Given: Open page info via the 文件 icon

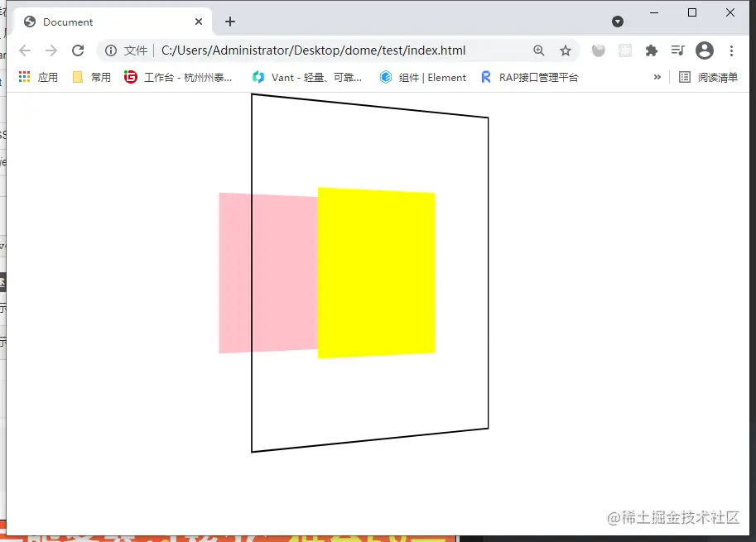Looking at the screenshot, I should [110, 50].
